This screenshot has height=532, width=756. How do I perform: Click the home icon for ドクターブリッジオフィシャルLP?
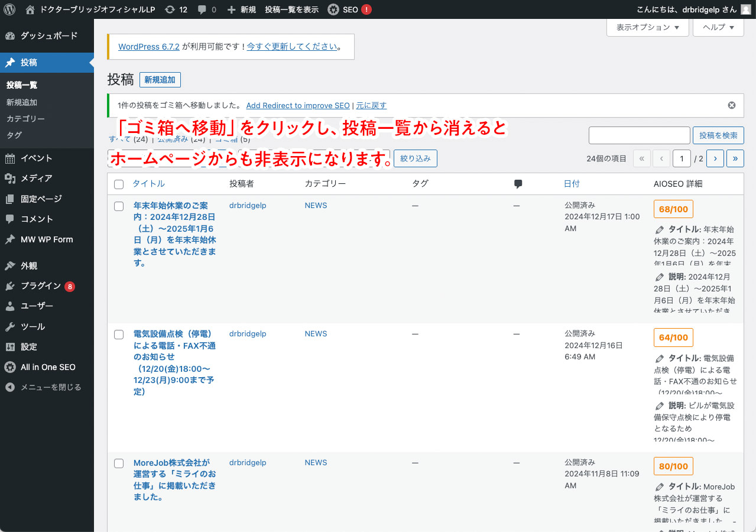[30, 9]
